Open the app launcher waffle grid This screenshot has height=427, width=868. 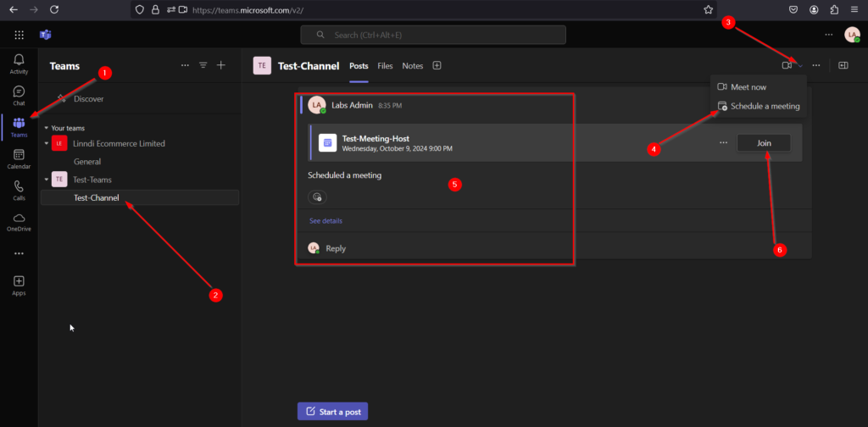click(19, 35)
